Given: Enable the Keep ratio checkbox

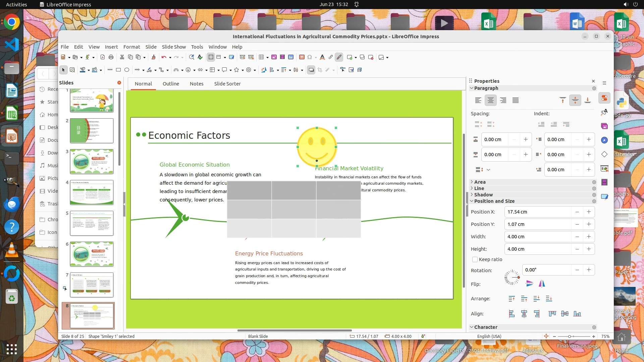Looking at the screenshot, I should click(x=475, y=259).
